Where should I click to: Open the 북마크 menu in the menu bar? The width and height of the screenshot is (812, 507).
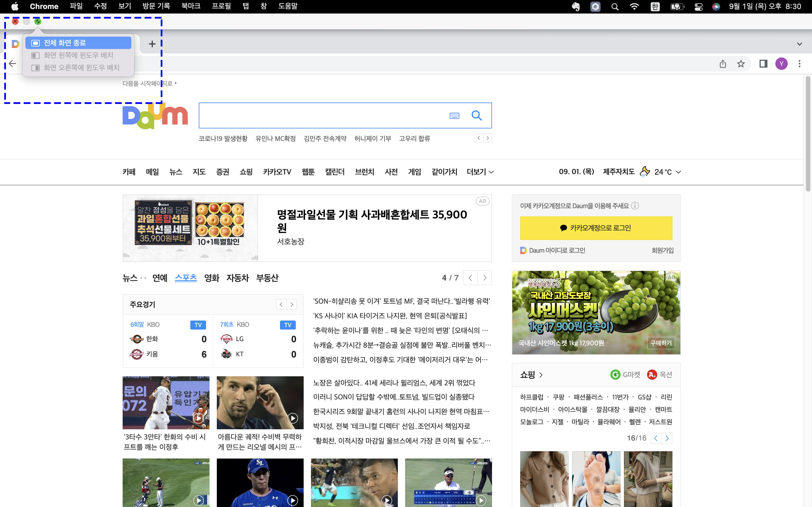(x=191, y=6)
